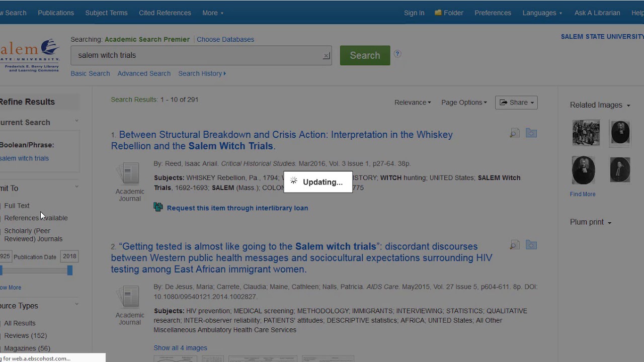Viewport: 644px width, 362px height.
Task: Open the Subject Terms menu item
Action: pos(106,13)
